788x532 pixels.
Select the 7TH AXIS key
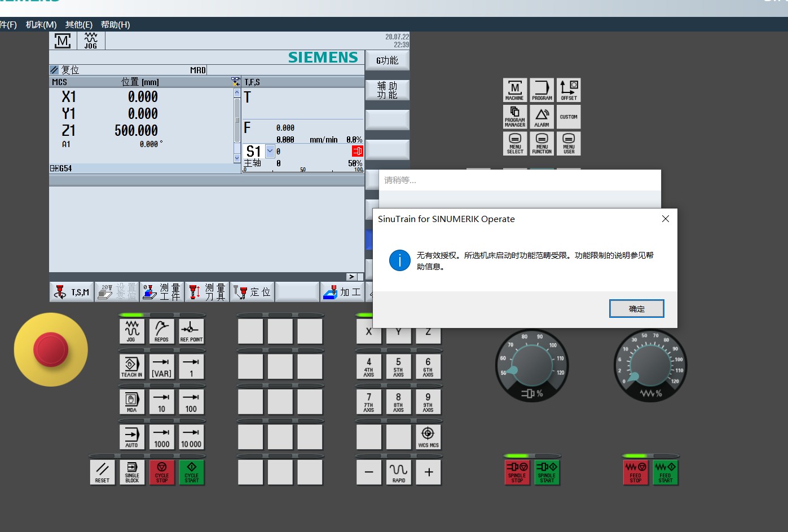click(368, 402)
